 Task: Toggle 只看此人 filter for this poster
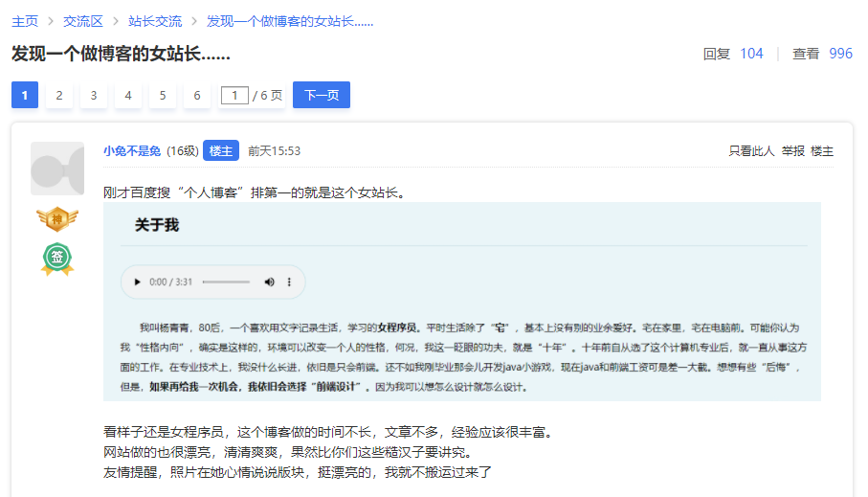(x=751, y=151)
